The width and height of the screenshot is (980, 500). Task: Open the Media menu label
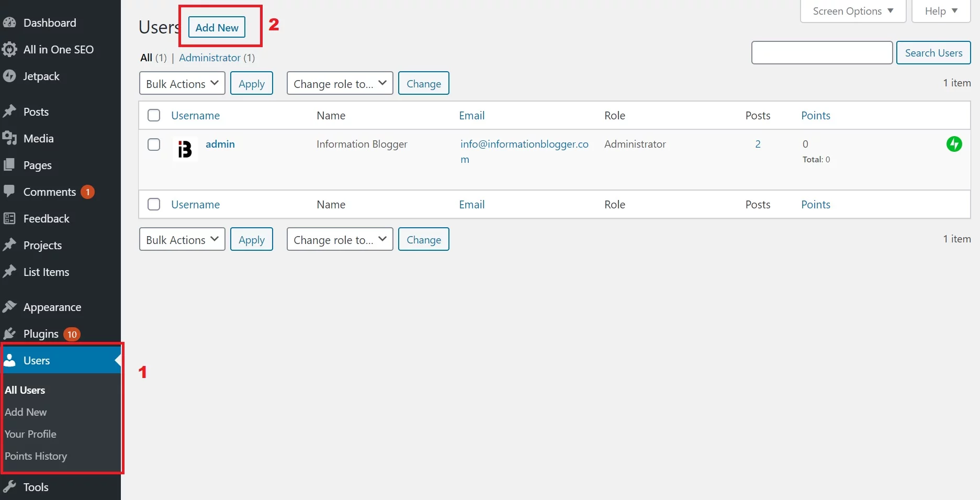pyautogui.click(x=39, y=138)
